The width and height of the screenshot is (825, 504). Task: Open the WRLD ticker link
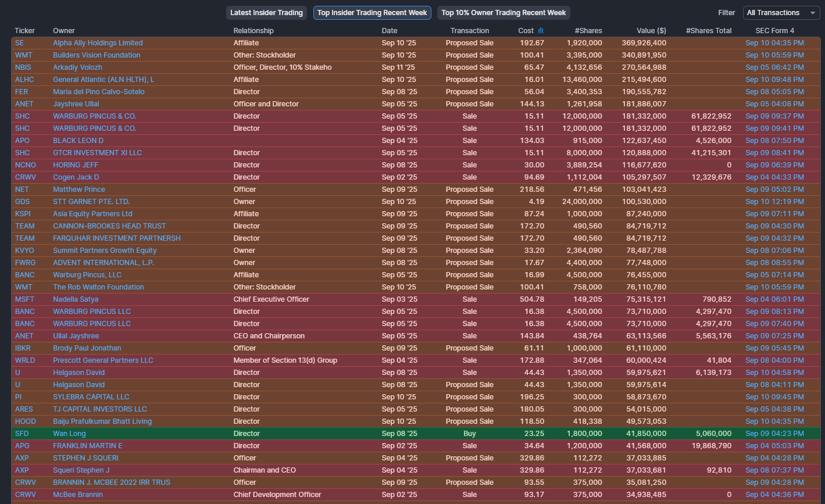coord(25,360)
